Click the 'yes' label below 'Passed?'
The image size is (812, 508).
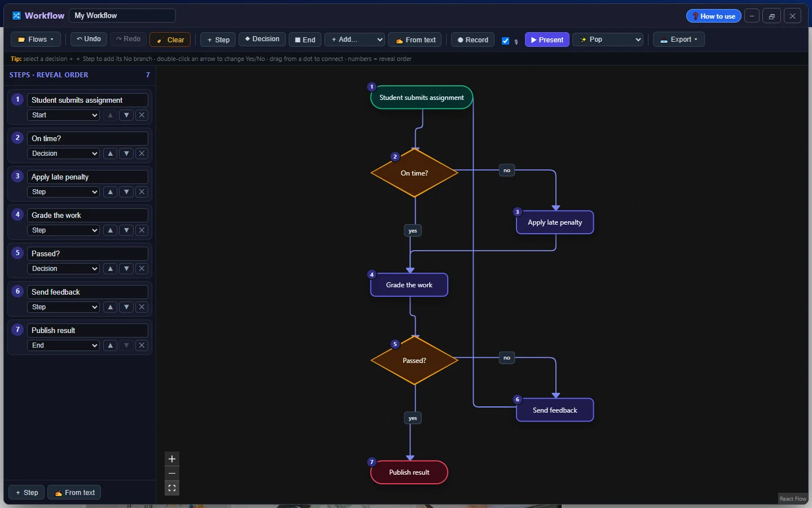tap(413, 418)
